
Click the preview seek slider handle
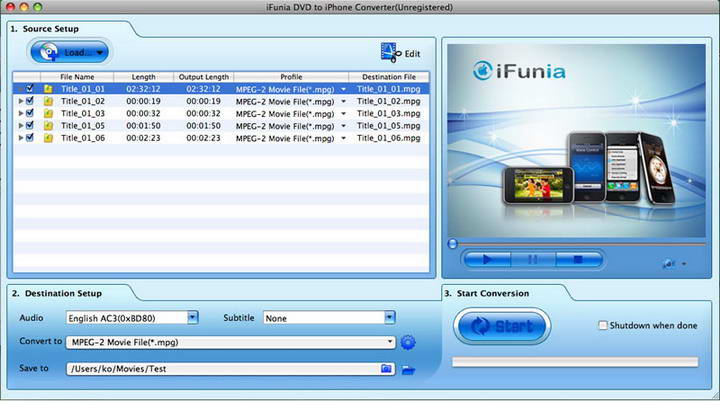click(x=453, y=244)
